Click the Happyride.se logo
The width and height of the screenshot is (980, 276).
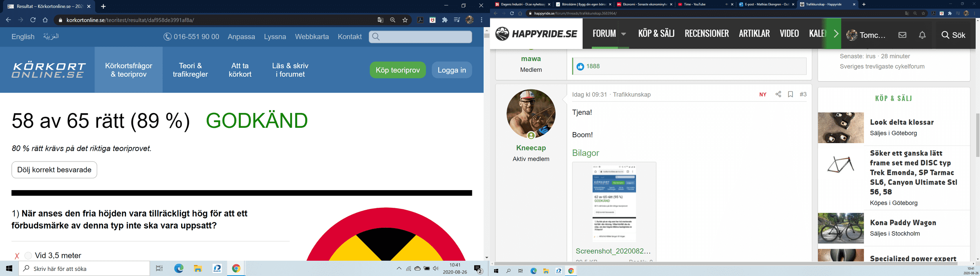(536, 34)
